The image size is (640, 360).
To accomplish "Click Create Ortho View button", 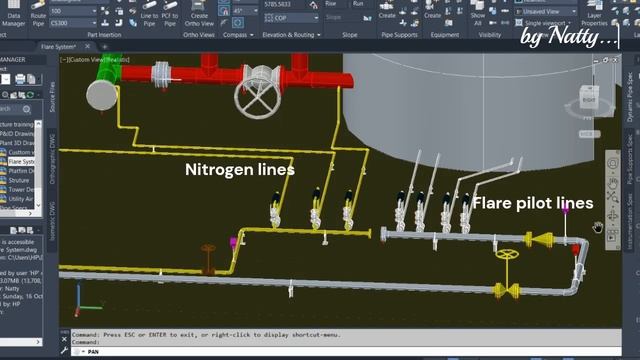I will pos(199,13).
